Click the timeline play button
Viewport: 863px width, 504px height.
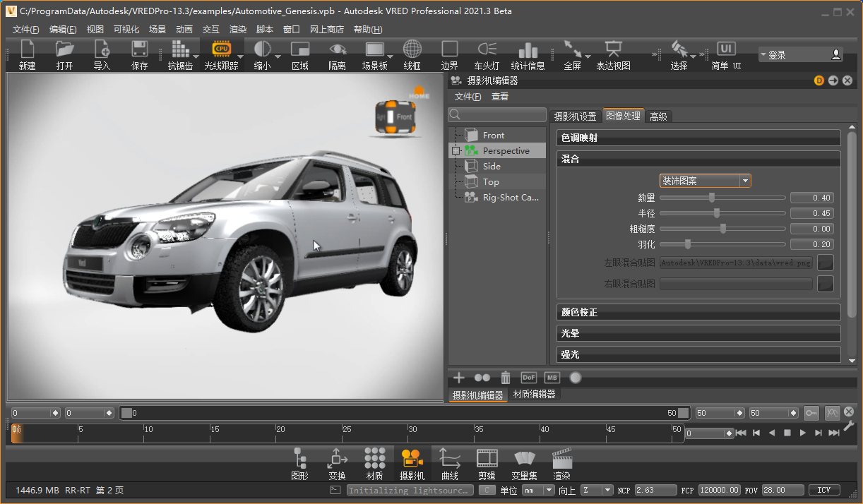click(803, 433)
